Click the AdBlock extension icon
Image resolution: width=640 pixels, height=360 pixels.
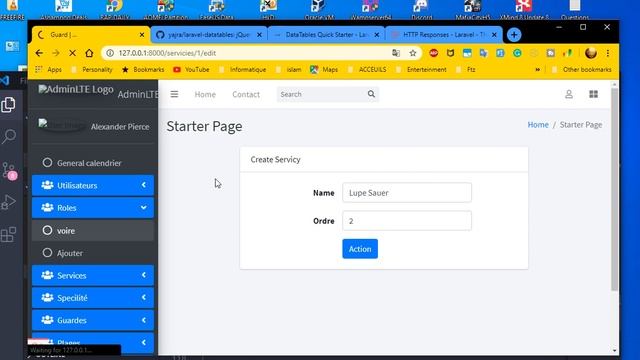click(x=433, y=53)
